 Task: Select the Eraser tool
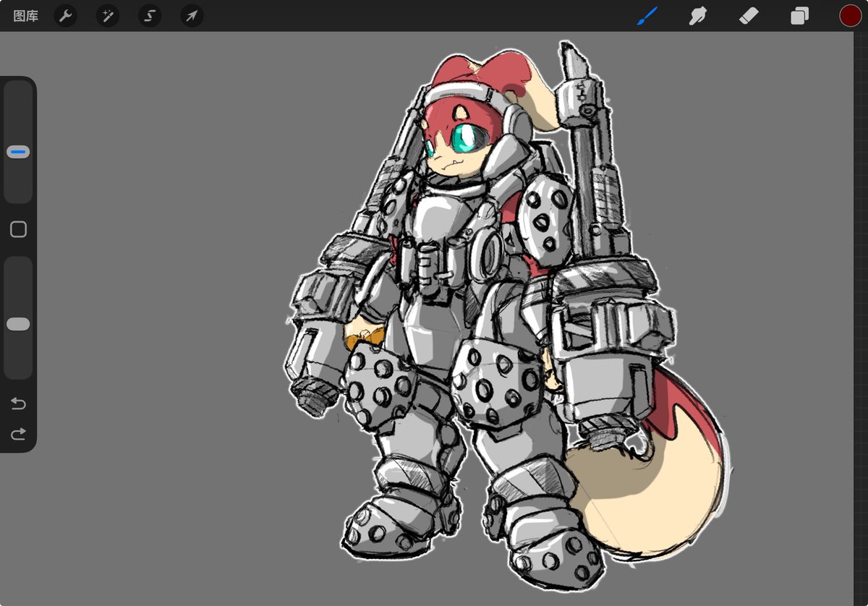749,15
